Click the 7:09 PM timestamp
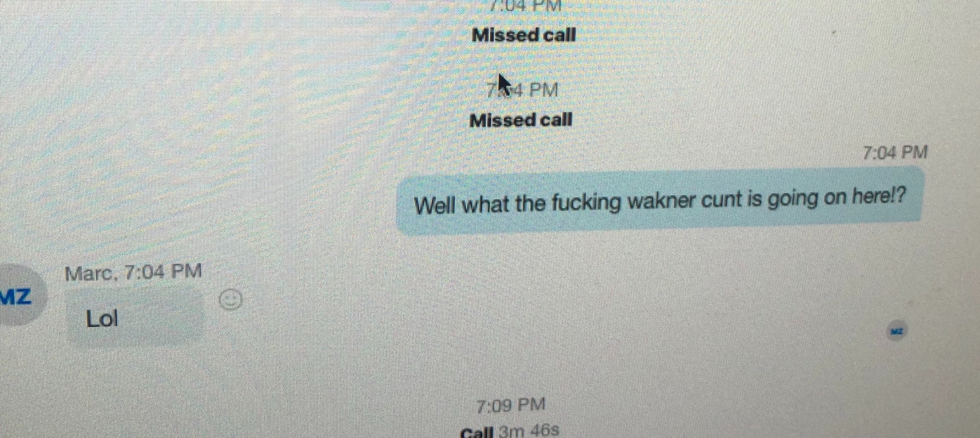Screen dimensions: 980x438 [x=510, y=405]
